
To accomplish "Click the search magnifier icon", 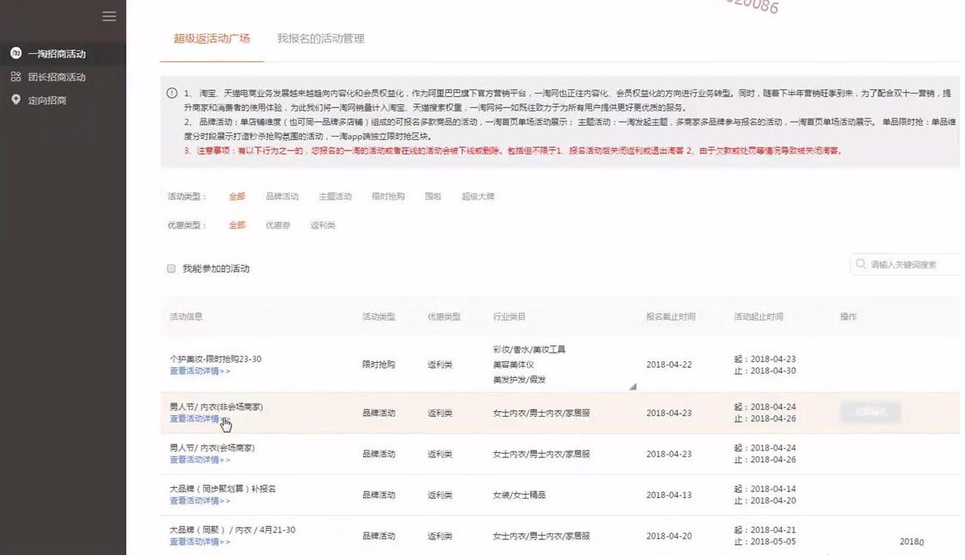I will click(x=862, y=263).
